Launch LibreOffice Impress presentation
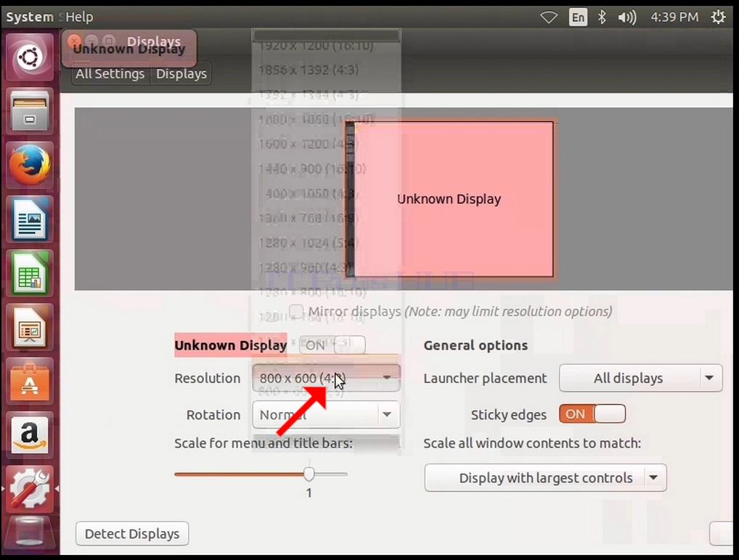 click(30, 328)
